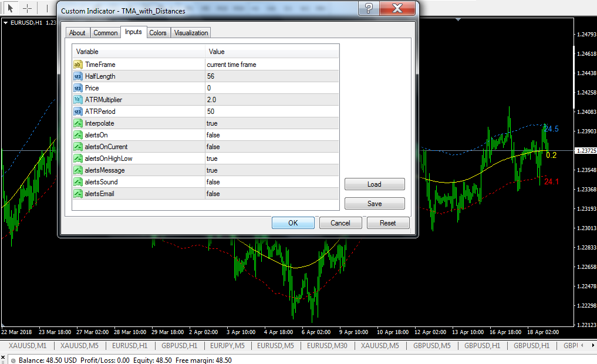Click the alertsOnHighLow boolean-type icon
This screenshot has width=597, height=364.
(x=77, y=159)
